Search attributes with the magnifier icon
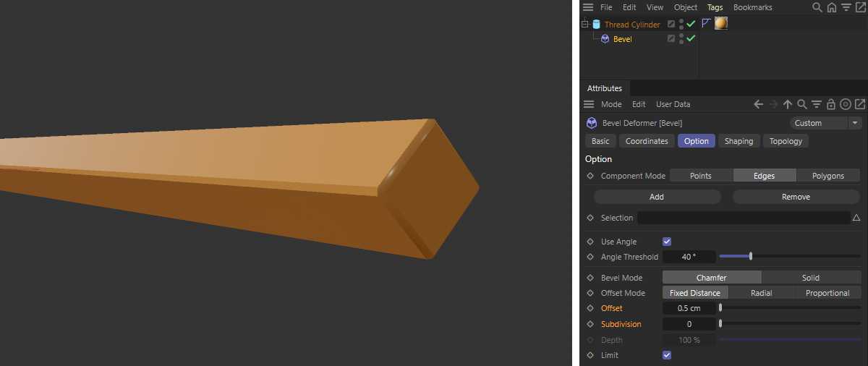This screenshot has width=868, height=366. pos(802,104)
